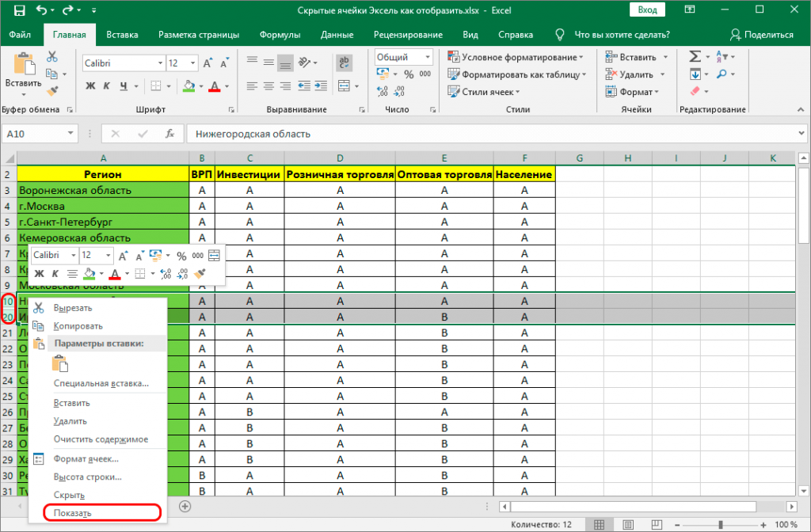This screenshot has height=532, width=811.
Task: Click the 'Поделиться' share button
Action: 761,35
